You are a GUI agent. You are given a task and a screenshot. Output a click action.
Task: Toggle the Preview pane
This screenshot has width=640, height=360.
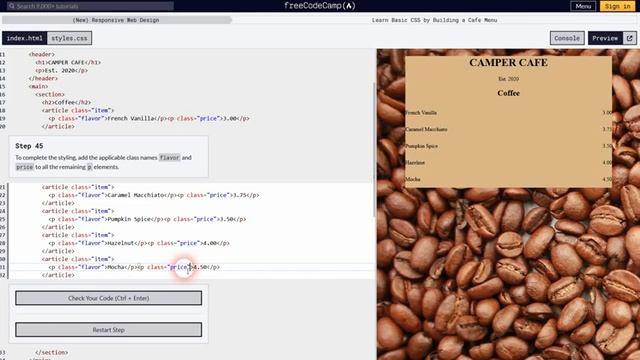tap(605, 38)
